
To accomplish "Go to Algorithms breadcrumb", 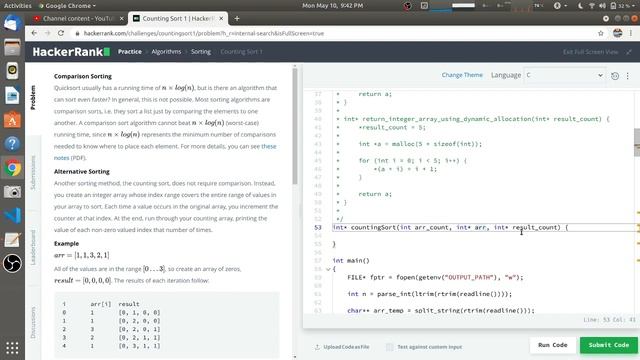I will click(166, 52).
